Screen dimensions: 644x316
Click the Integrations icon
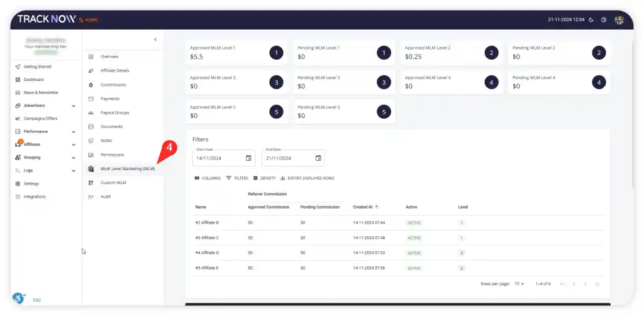point(18,197)
